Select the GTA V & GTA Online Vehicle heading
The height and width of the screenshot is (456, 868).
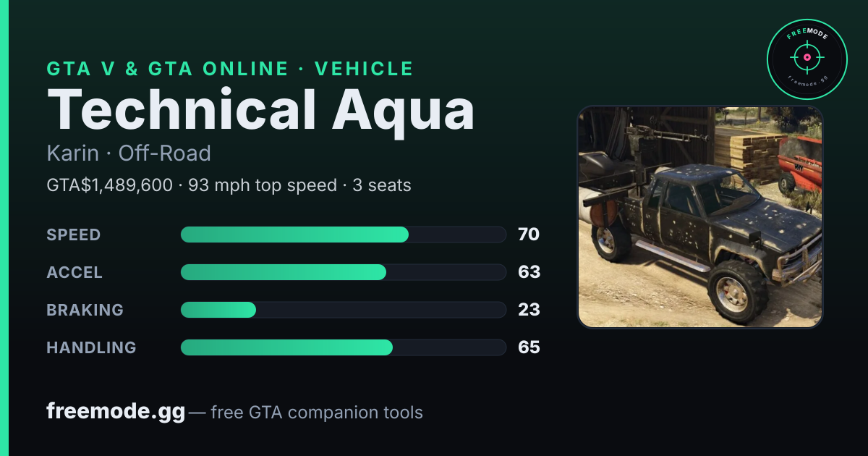coord(230,69)
